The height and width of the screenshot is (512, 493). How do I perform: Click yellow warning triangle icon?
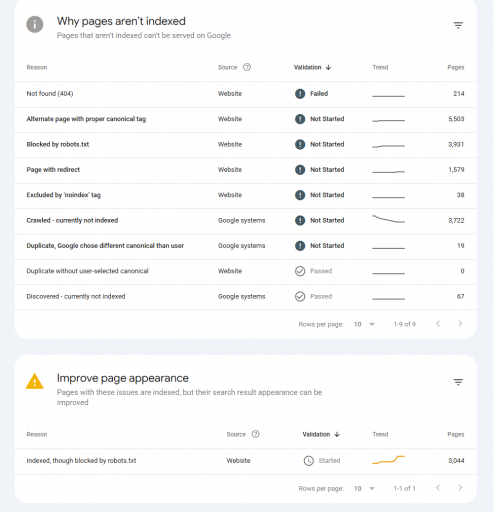(x=35, y=381)
